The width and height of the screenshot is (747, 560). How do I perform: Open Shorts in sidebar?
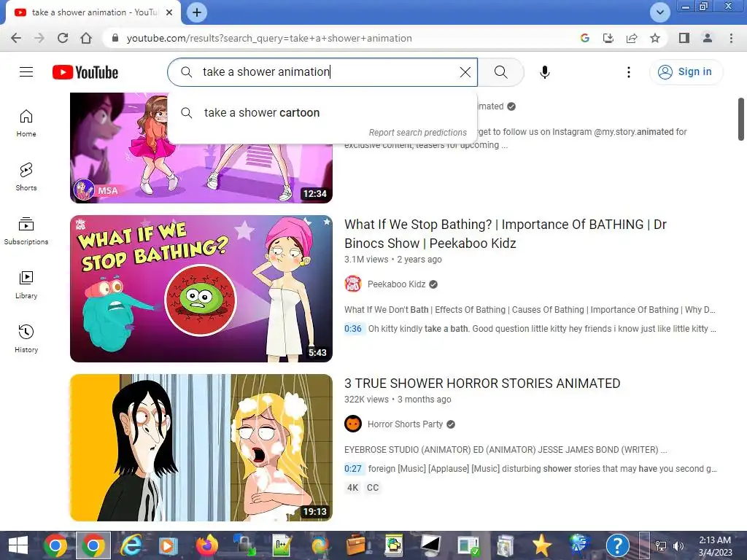click(26, 177)
